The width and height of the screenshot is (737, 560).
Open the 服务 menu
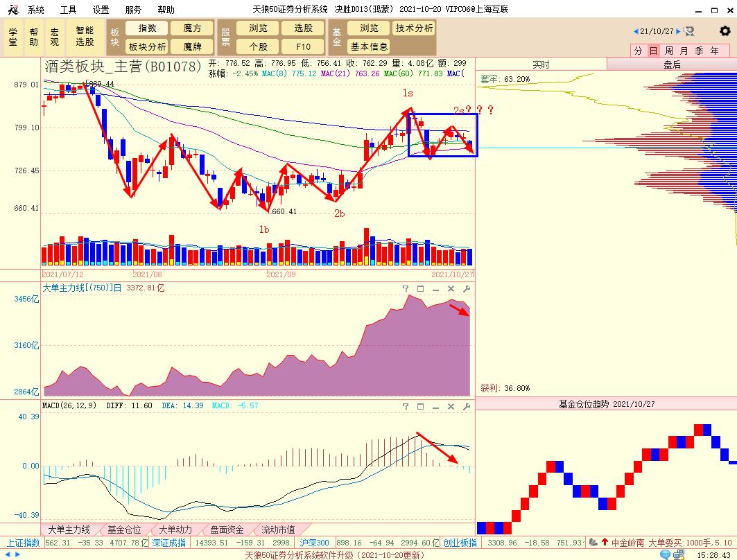(x=133, y=10)
